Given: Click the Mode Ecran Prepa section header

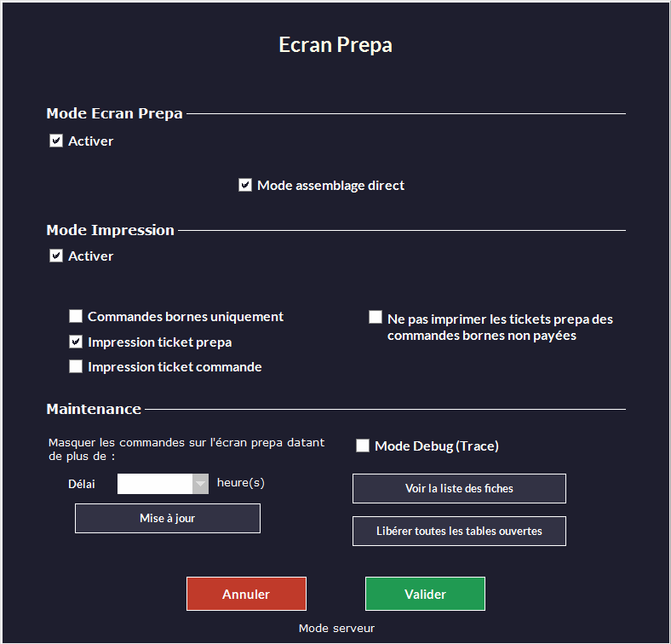Looking at the screenshot, I should (x=114, y=113).
